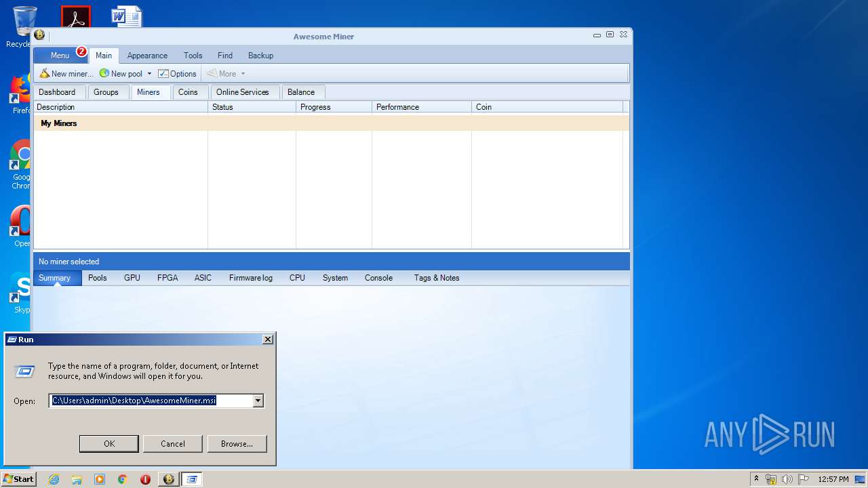Expand the New pool dropdown arrow
The height and width of the screenshot is (488, 868).
tap(149, 74)
